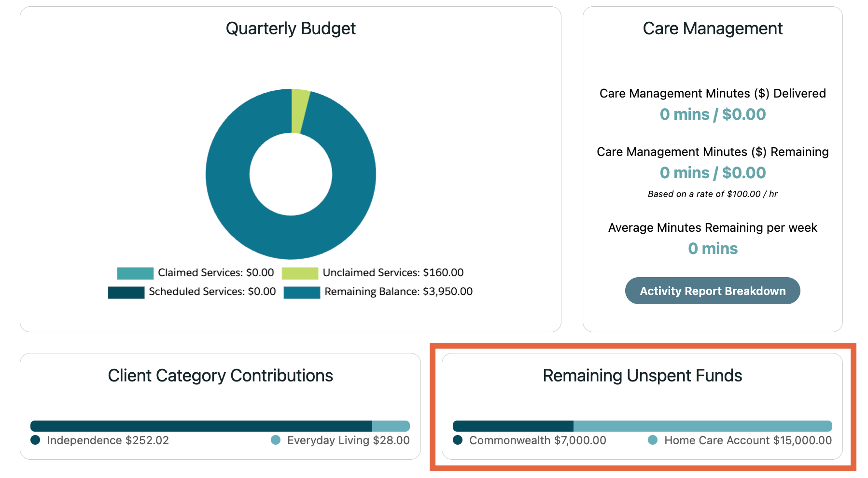Toggle the Independence contribution visibility

click(x=35, y=440)
